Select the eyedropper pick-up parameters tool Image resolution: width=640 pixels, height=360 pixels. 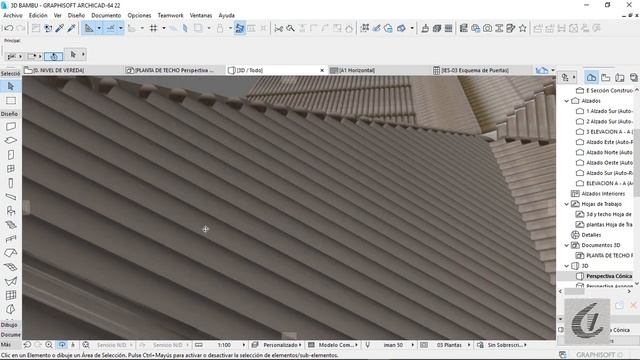(60, 28)
